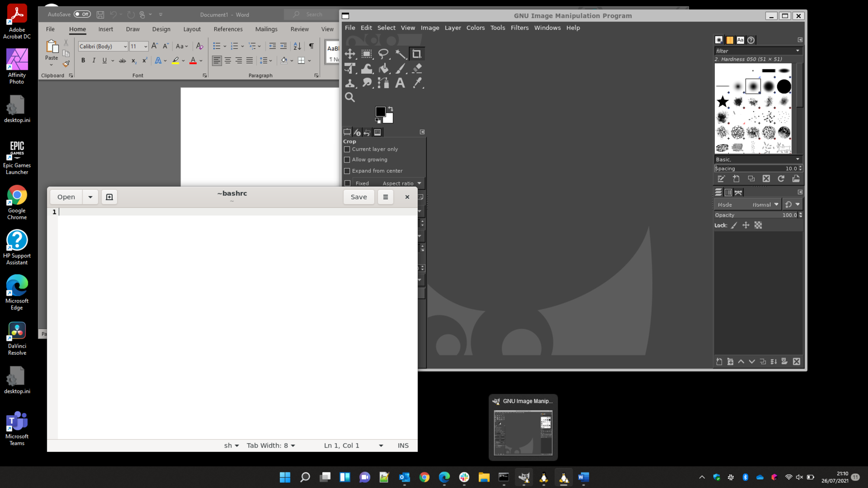Show paragraph marks in Word
868x488 pixels.
[x=311, y=46]
